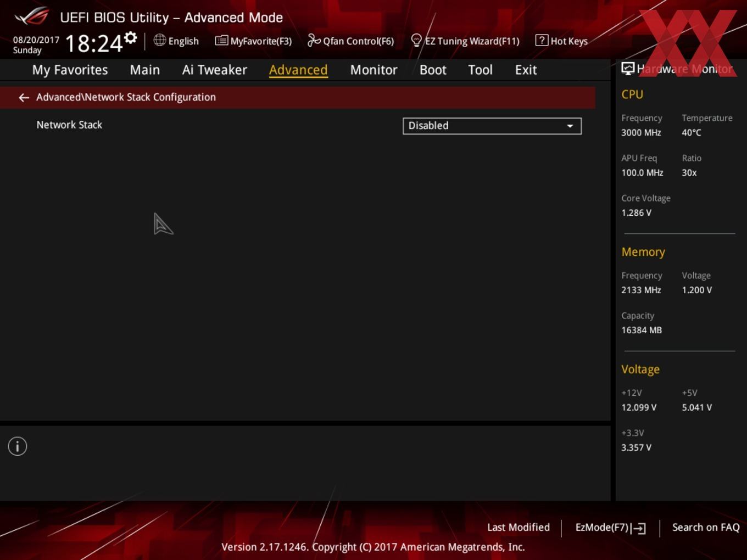Image resolution: width=747 pixels, height=560 pixels.
Task: Click the Qfan Control fan icon
Action: point(314,40)
